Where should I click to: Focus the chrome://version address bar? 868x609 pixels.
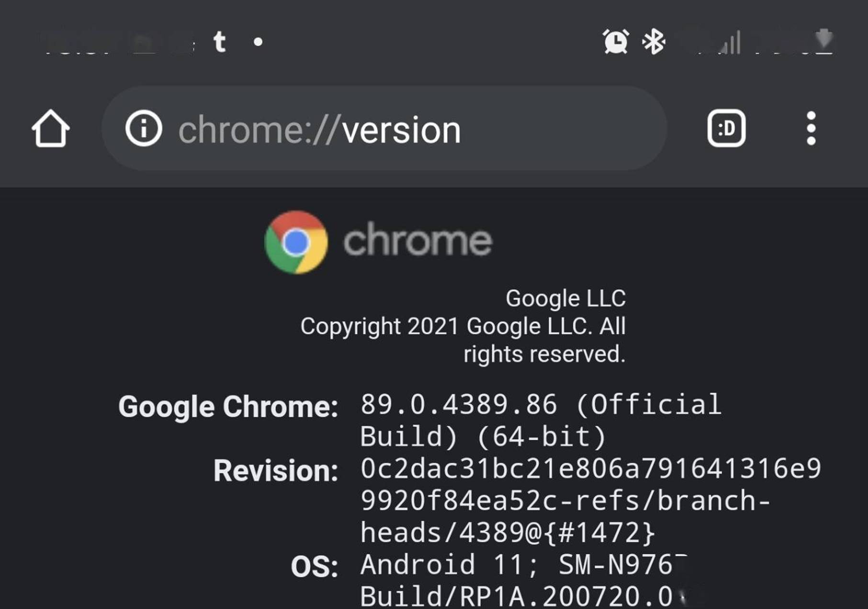pyautogui.click(x=384, y=128)
